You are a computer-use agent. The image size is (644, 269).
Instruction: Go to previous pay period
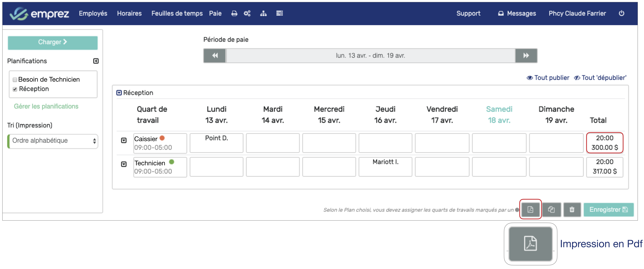click(215, 55)
